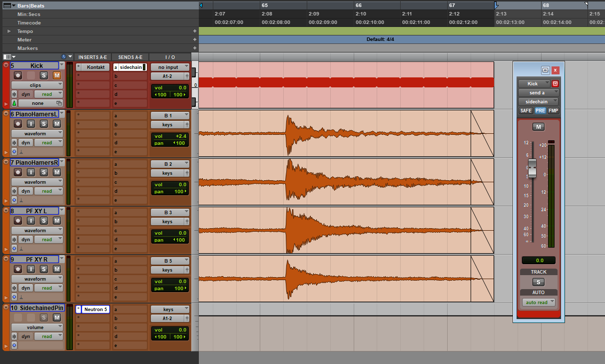Open sidechain send a on Kick

(x=131, y=67)
